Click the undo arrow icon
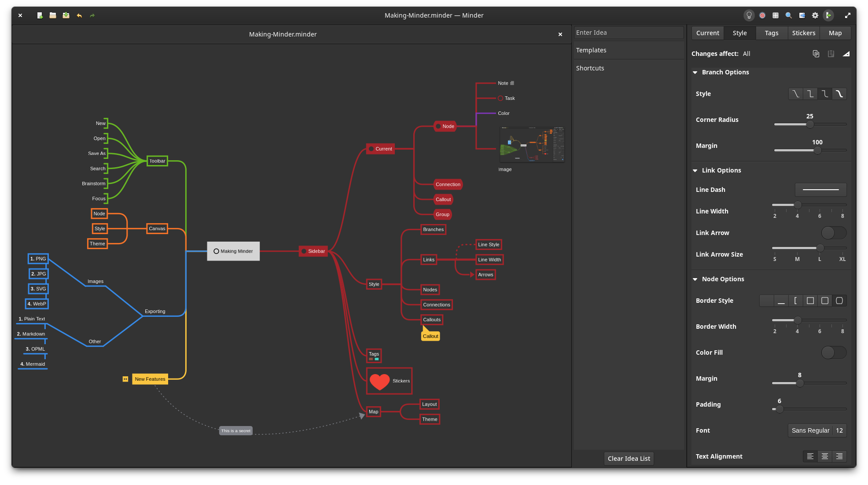This screenshot has width=868, height=485. pos(79,15)
